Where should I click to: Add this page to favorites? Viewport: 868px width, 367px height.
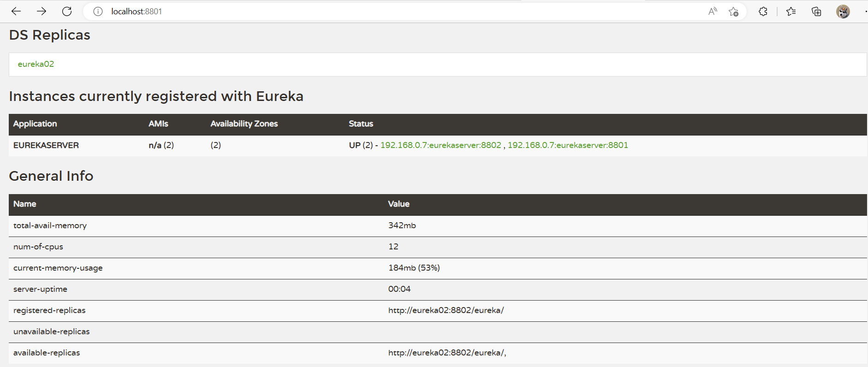pos(734,12)
